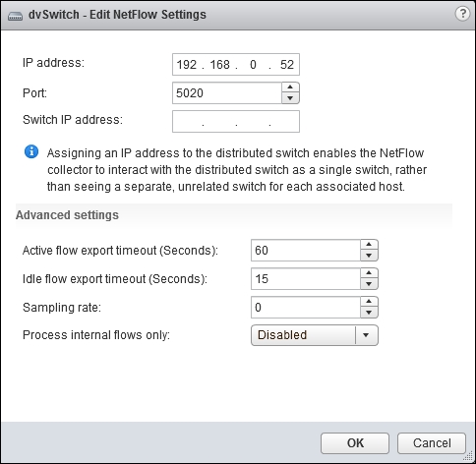Open the help question mark icon
Image resolution: width=476 pixels, height=464 pixels.
click(462, 14)
